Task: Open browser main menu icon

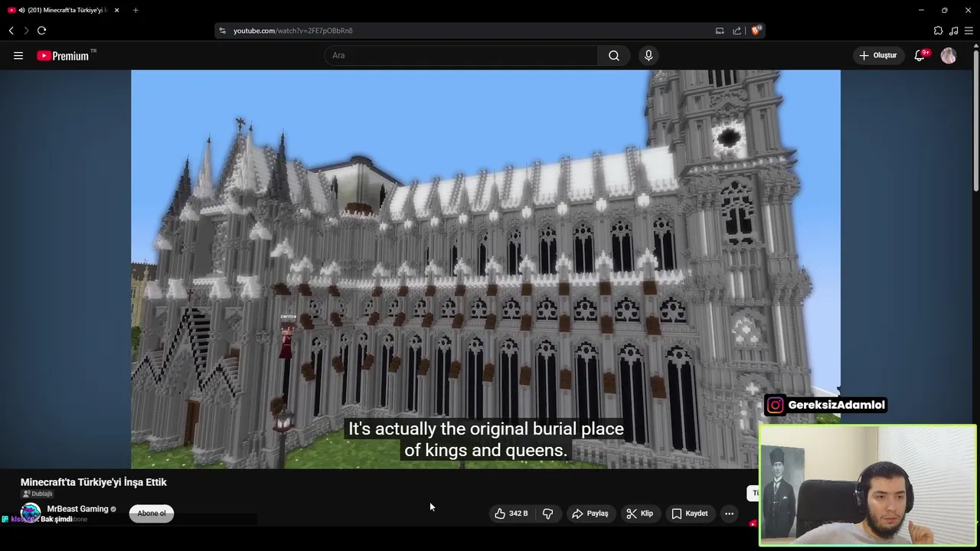Action: 969,31
